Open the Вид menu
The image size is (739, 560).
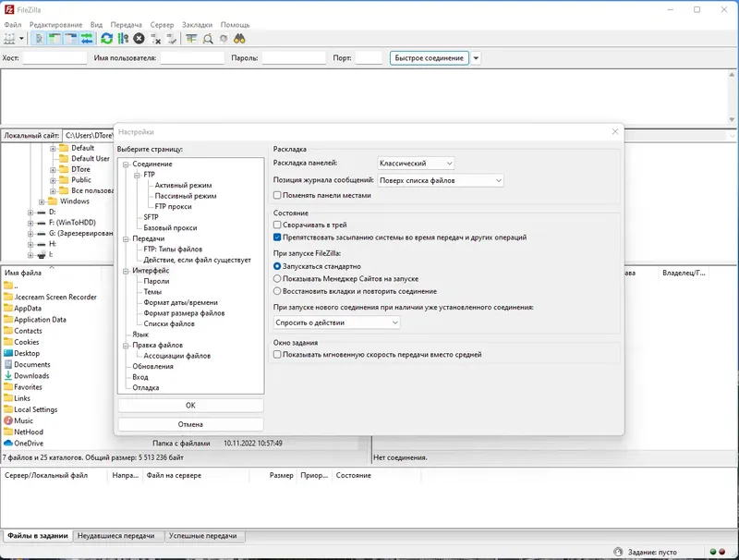tap(96, 25)
